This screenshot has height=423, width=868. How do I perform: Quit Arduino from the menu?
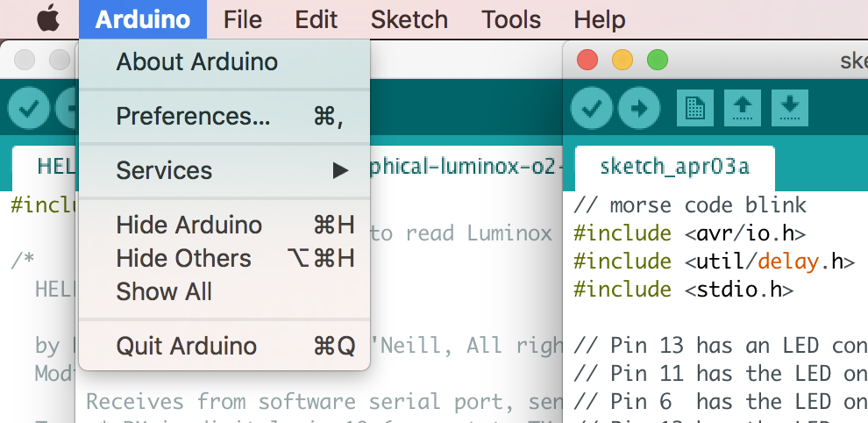pyautogui.click(x=187, y=346)
